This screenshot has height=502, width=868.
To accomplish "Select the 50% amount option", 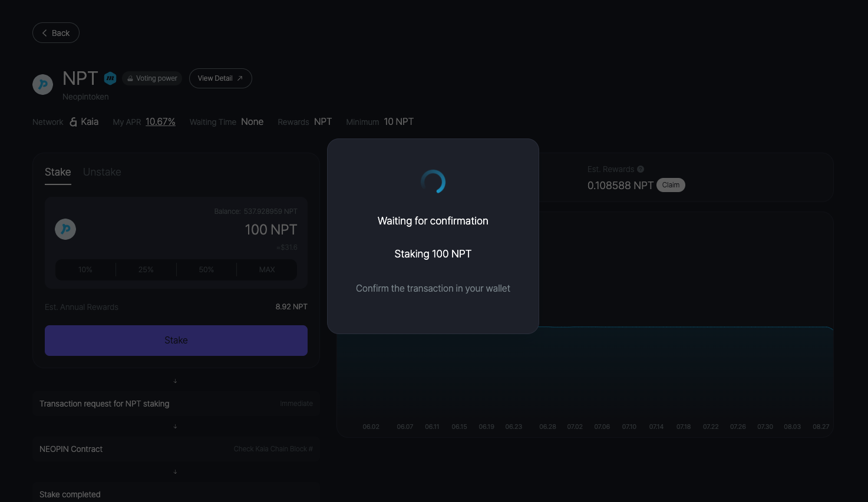I will [x=206, y=270].
